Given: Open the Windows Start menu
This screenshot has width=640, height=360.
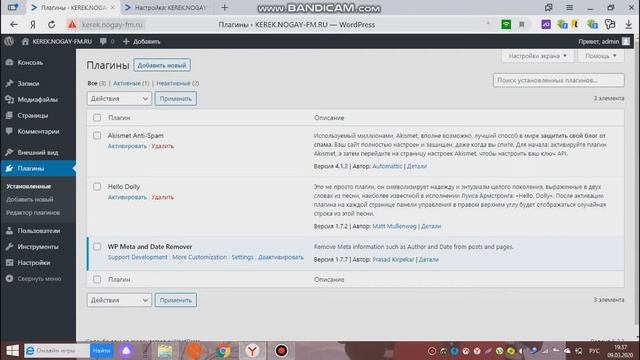Looking at the screenshot, I should point(12,351).
